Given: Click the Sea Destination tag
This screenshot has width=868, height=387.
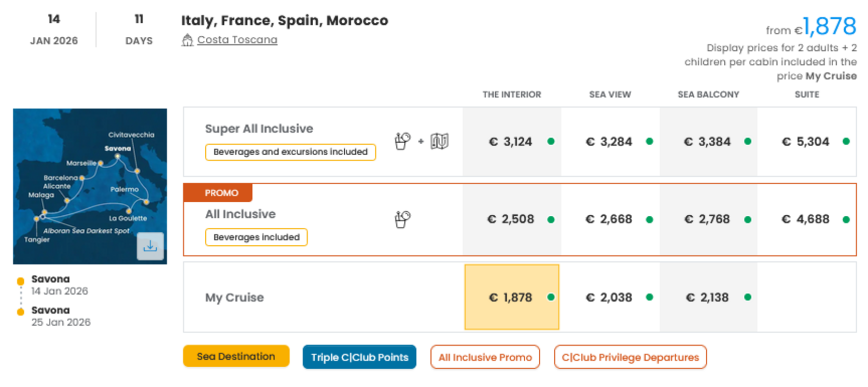Looking at the screenshot, I should coord(236,357).
